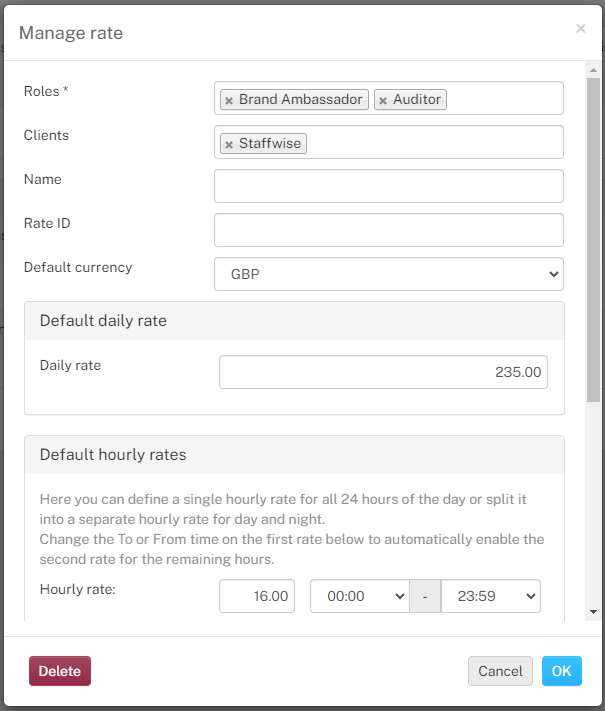Click empty area in the Clients field

click(433, 142)
